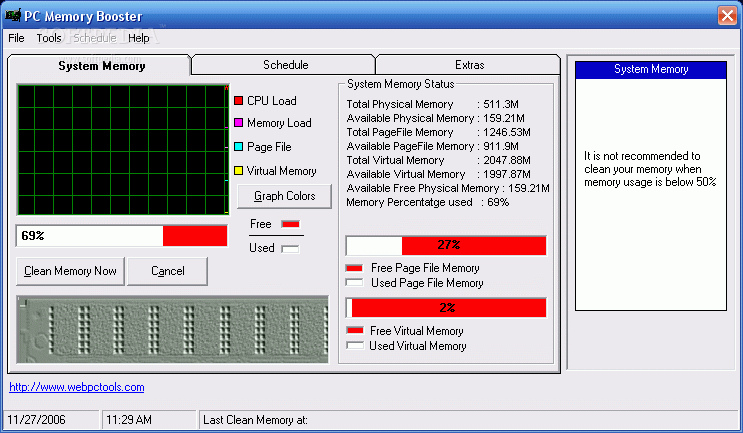Click the 'Virtual Memory' legend label
The height and width of the screenshot is (433, 743).
click(281, 171)
